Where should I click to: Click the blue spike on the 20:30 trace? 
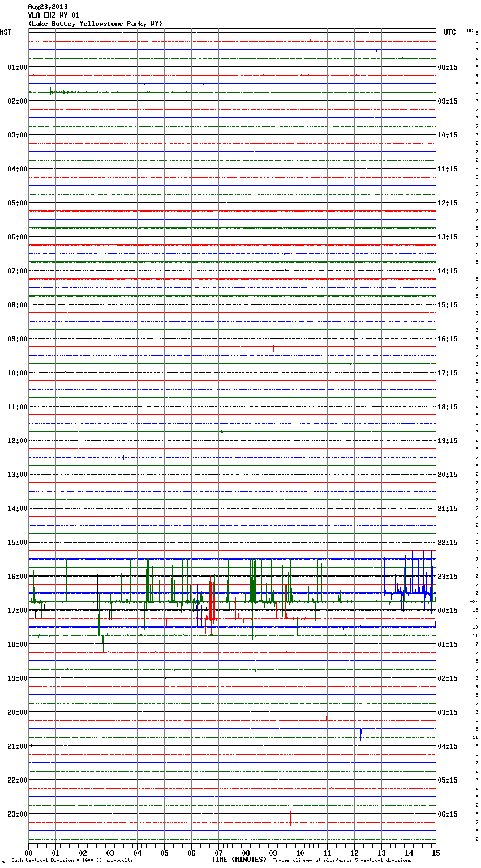(361, 734)
